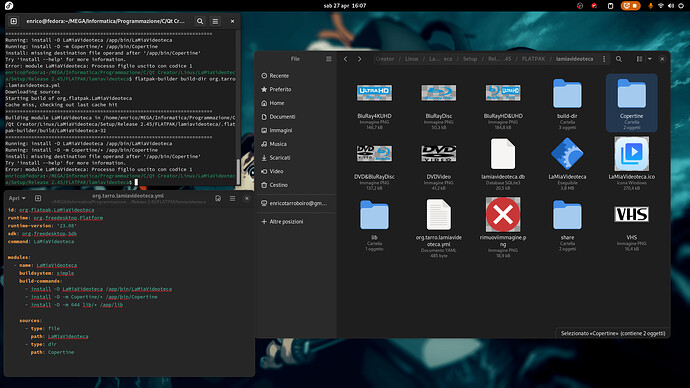This screenshot has width=690, height=388.
Task: Select the rimuoviimmagine.png file
Action: (503, 214)
